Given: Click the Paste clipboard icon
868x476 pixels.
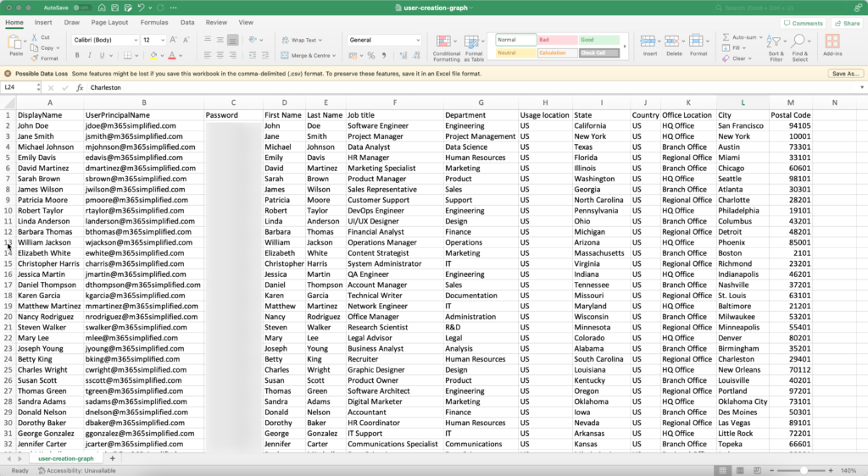Looking at the screenshot, I should point(16,42).
